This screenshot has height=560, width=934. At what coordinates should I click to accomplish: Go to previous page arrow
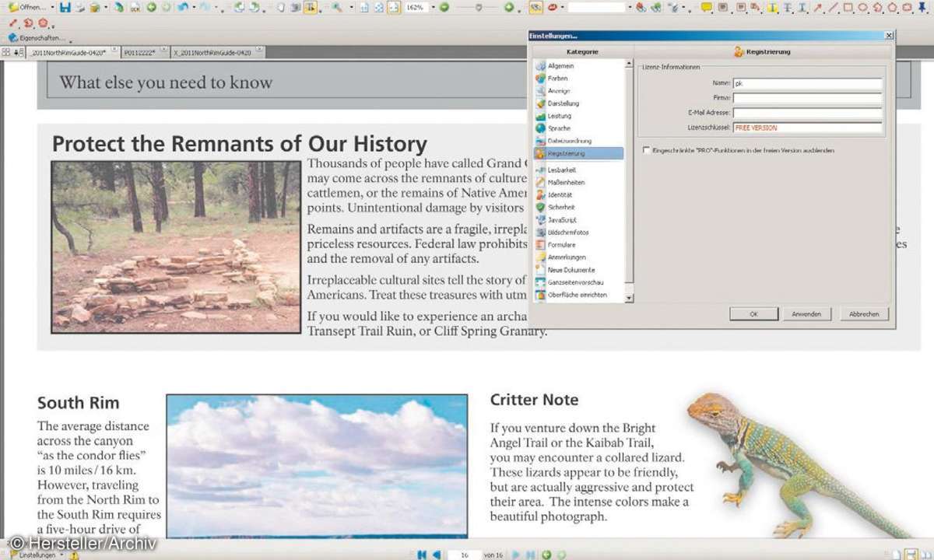437,555
